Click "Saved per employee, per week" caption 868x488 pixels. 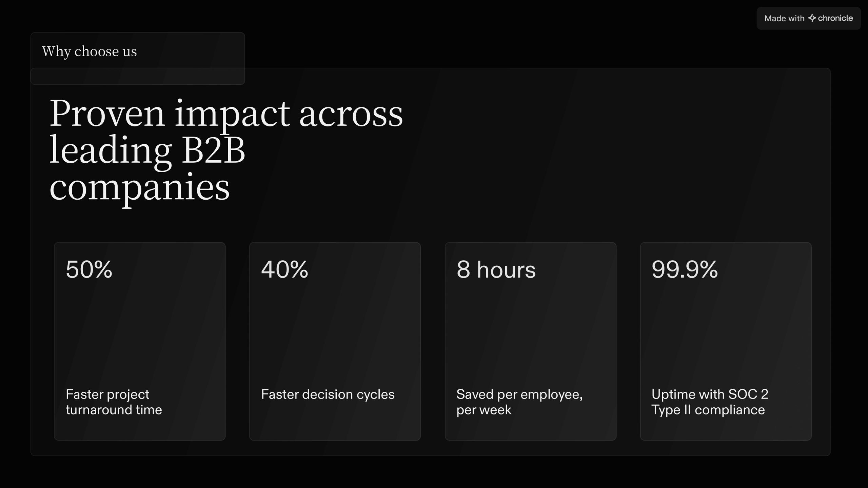[x=519, y=402]
